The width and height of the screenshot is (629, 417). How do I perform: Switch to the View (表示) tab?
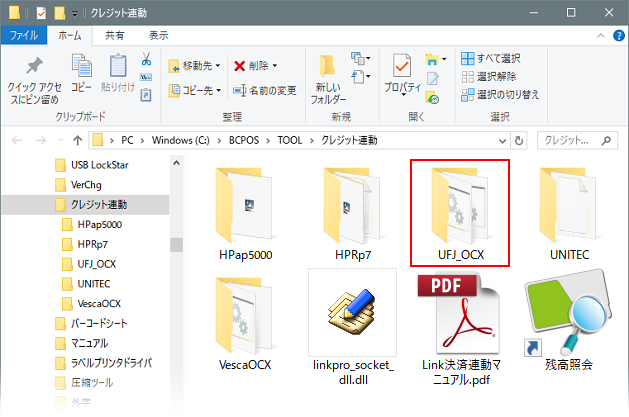[158, 34]
